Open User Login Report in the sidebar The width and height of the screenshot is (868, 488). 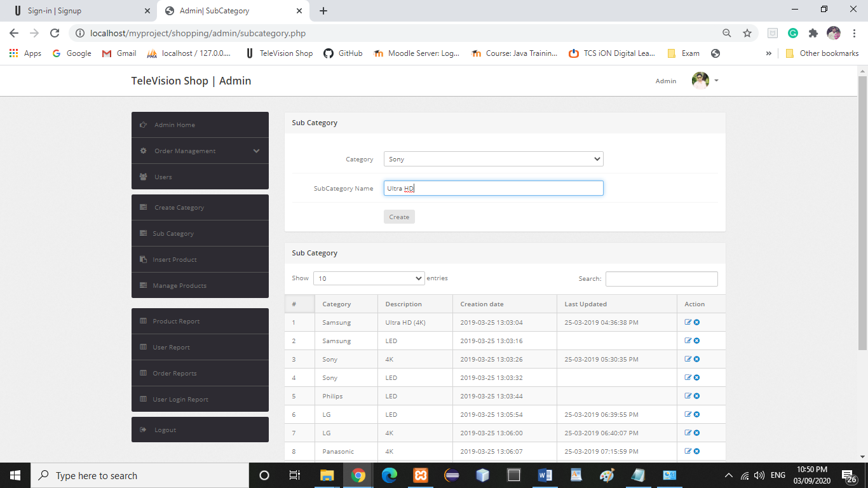(x=200, y=399)
